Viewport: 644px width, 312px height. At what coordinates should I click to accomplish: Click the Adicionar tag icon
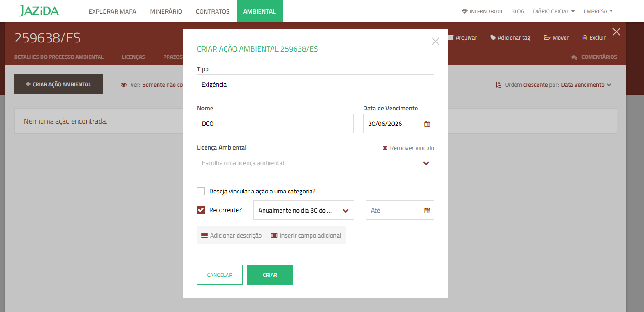pyautogui.click(x=493, y=38)
